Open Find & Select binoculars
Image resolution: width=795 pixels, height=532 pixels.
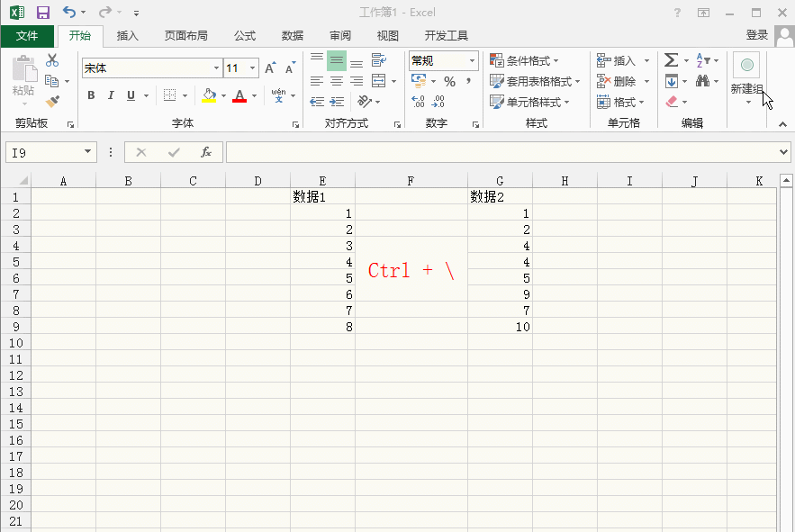pos(703,81)
